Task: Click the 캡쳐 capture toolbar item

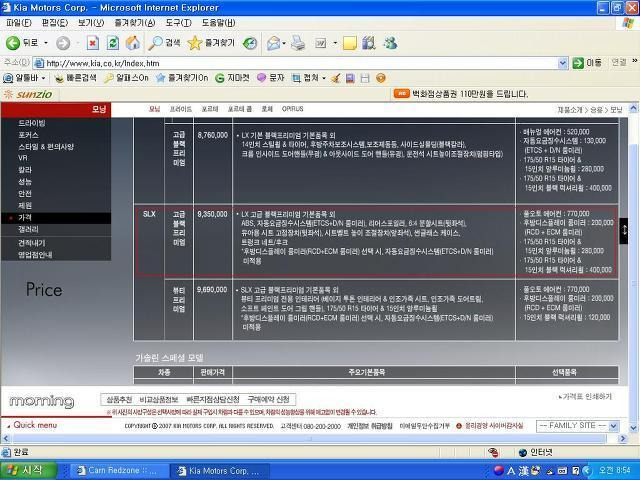Action: pyautogui.click(x=305, y=78)
